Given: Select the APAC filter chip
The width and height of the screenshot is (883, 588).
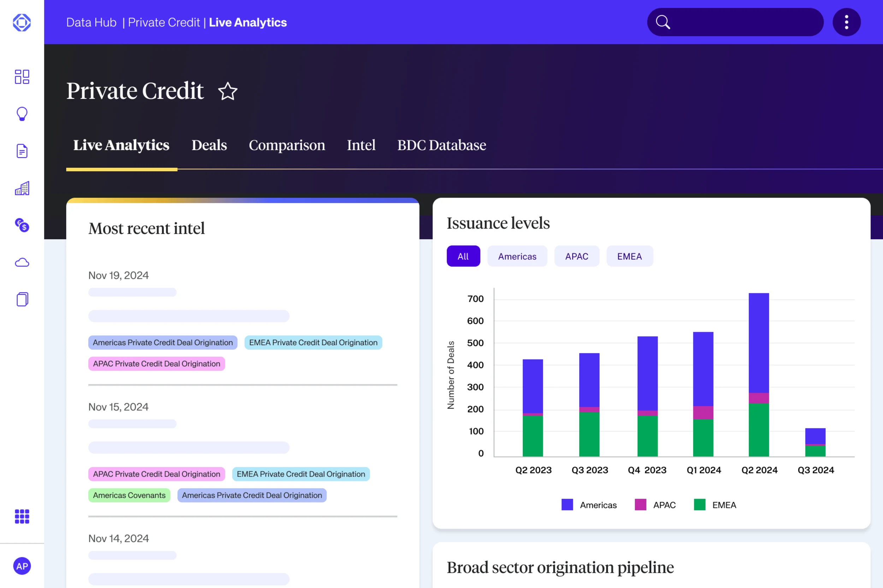Looking at the screenshot, I should point(576,256).
